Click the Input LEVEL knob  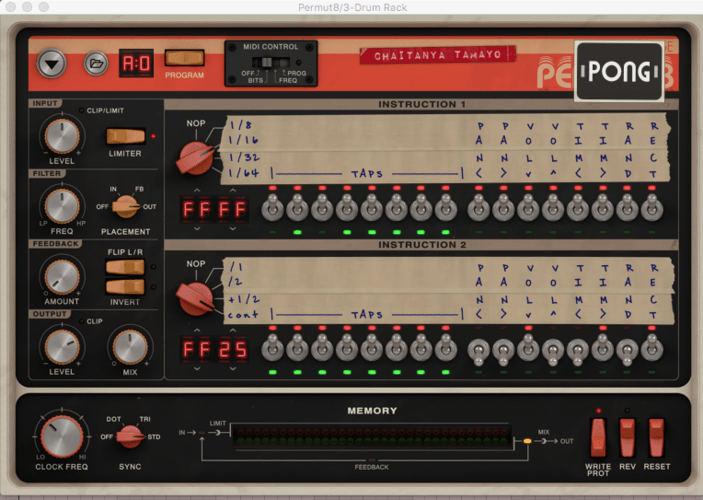point(62,136)
